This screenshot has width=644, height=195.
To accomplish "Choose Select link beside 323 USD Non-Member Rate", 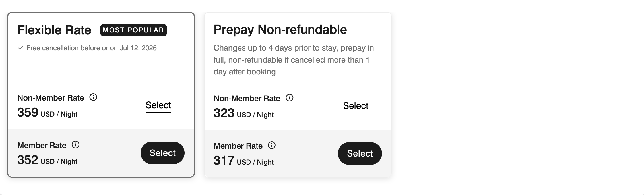I will 356,106.
